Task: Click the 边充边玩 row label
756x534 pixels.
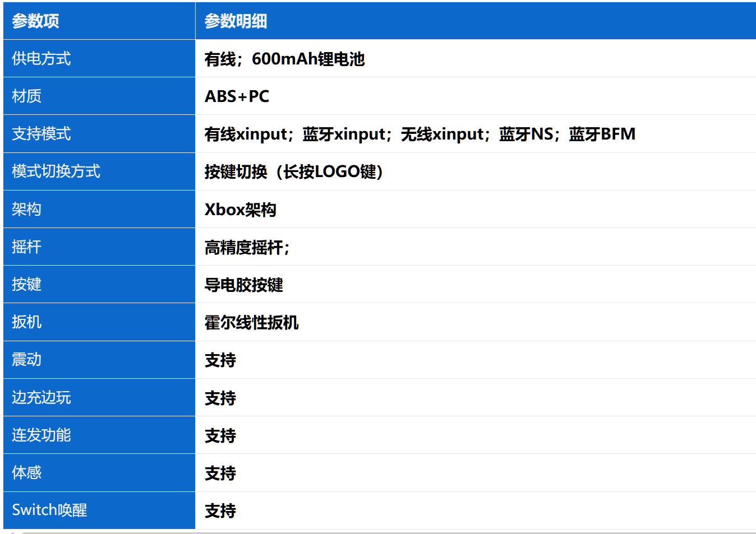Action: pos(42,398)
